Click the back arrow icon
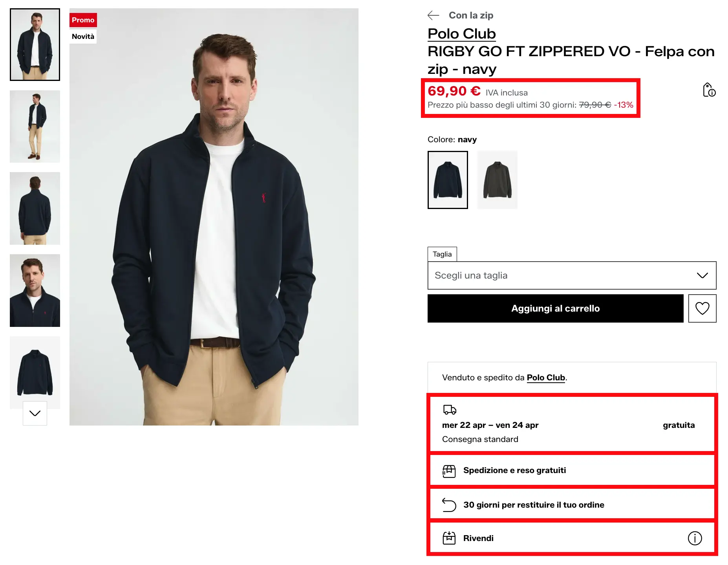The height and width of the screenshot is (565, 728). click(433, 15)
